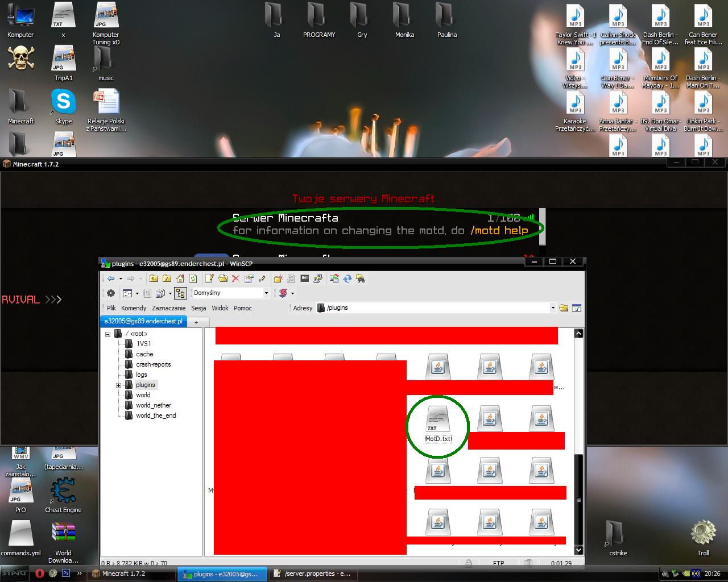Create new folder with sparkle folder icon
This screenshot has width=728, height=582.
coord(278,278)
